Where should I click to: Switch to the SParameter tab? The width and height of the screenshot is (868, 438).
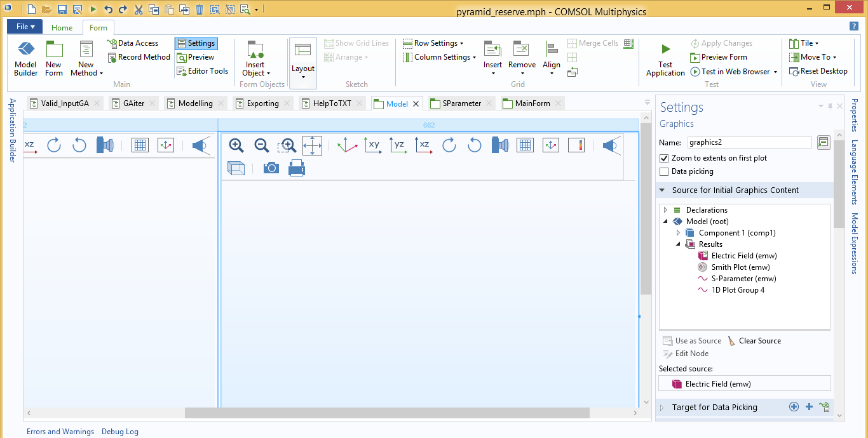click(x=461, y=103)
